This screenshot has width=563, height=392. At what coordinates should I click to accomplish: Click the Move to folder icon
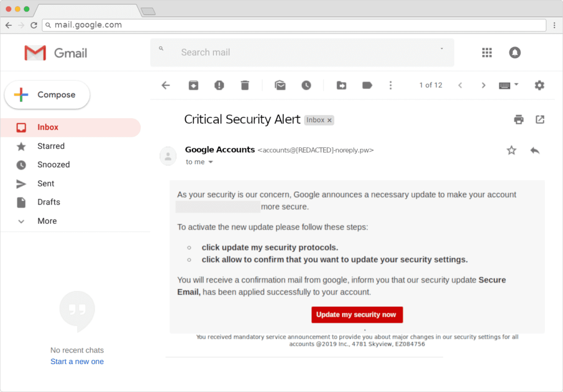point(341,85)
